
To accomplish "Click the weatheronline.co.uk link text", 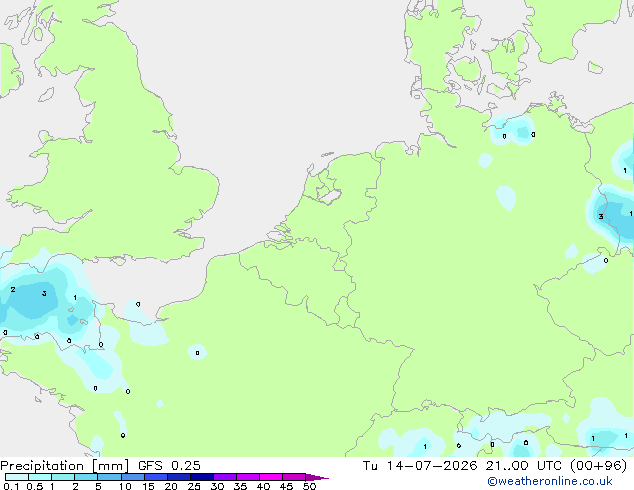I will coord(549,481).
